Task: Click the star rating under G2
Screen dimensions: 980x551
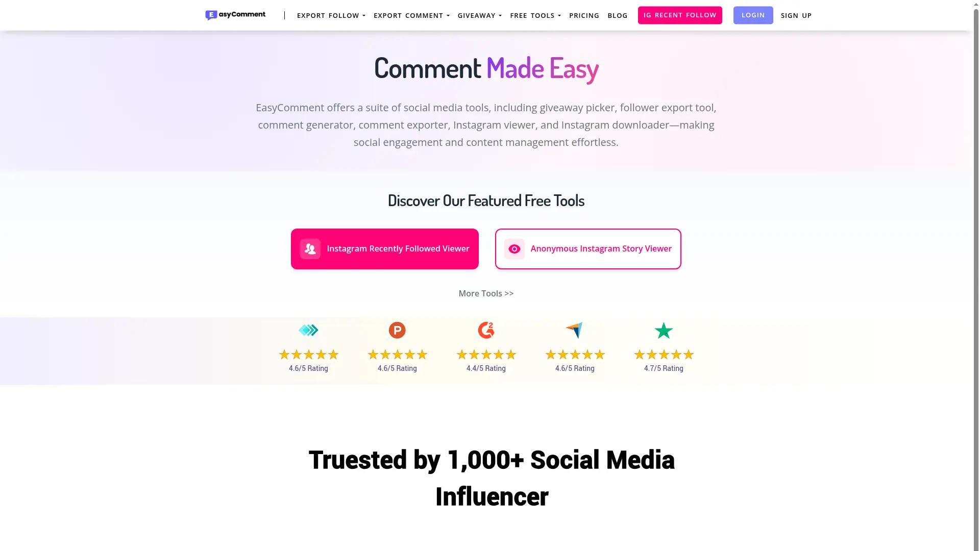Action: 486,354
